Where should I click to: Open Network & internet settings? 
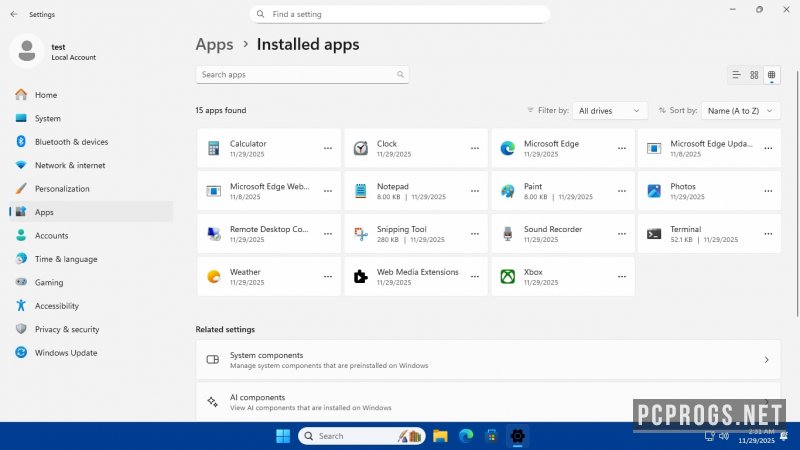click(x=91, y=165)
